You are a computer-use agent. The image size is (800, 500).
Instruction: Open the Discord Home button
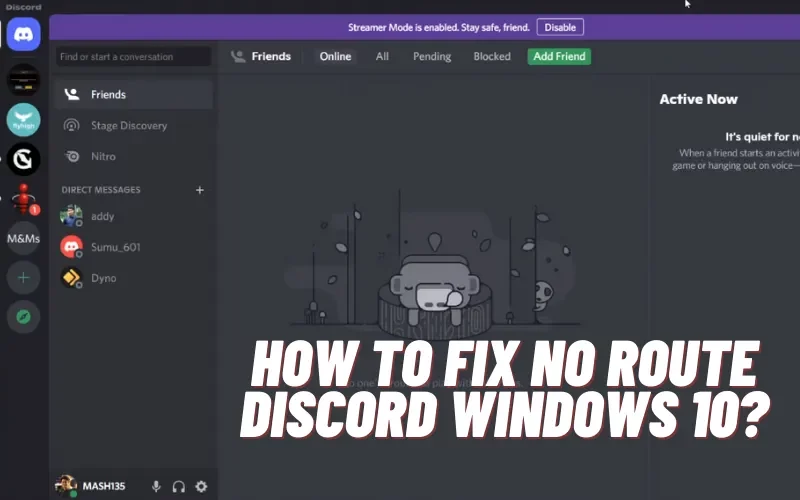click(x=23, y=34)
